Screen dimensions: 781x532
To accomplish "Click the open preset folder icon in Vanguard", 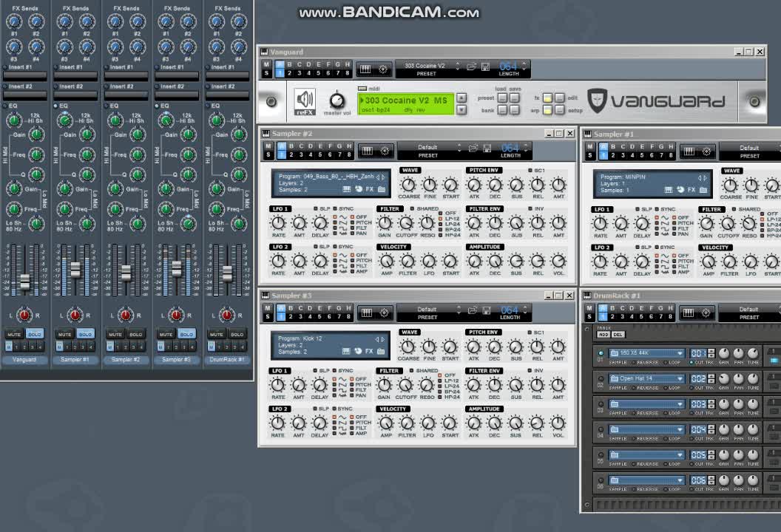I will point(471,67).
